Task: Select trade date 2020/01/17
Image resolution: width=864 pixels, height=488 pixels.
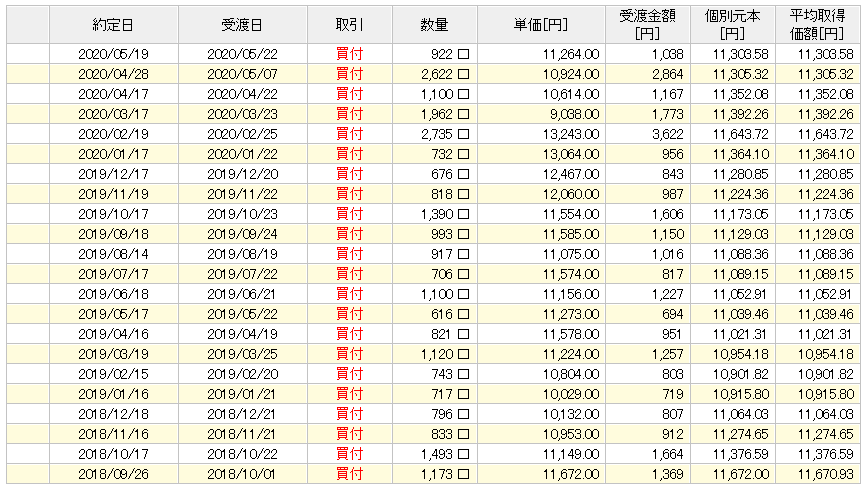Action: [114, 154]
